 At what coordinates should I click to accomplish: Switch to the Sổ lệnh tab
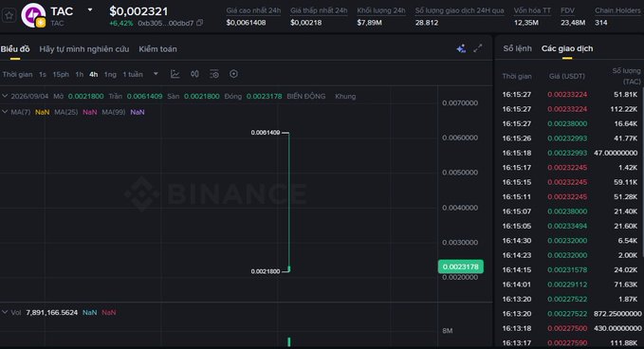point(517,48)
